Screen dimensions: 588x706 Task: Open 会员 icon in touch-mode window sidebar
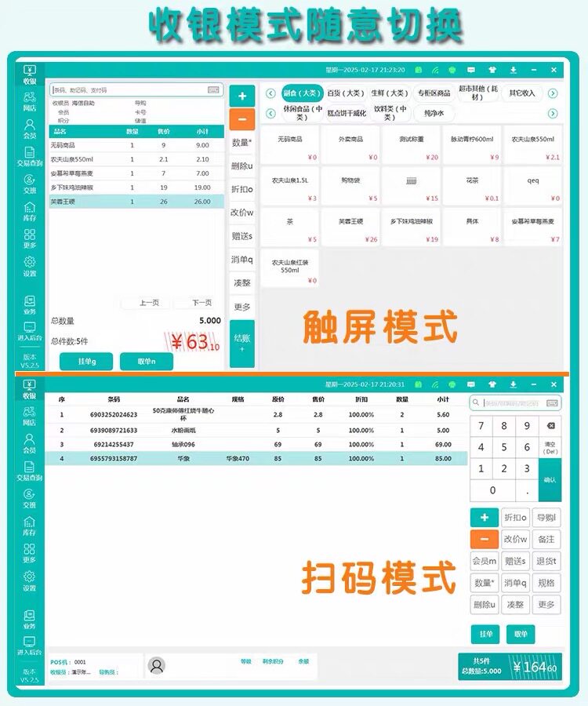point(29,129)
